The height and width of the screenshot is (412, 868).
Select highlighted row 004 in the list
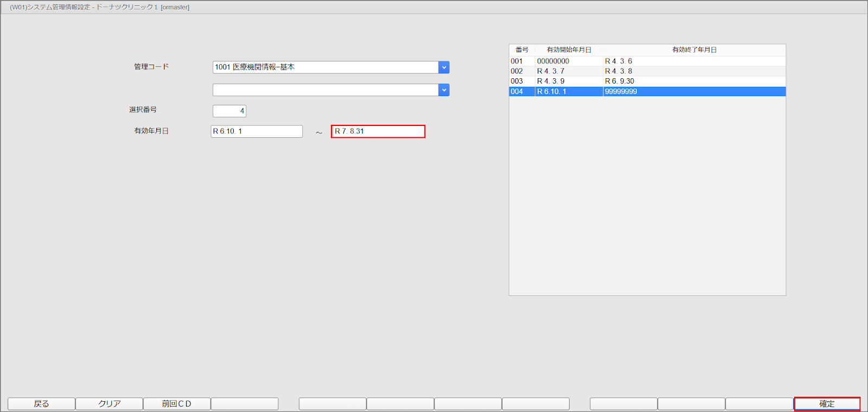[647, 92]
